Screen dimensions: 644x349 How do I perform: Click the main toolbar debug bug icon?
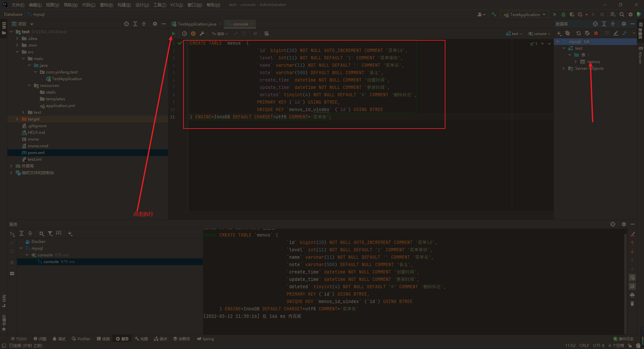point(563,14)
